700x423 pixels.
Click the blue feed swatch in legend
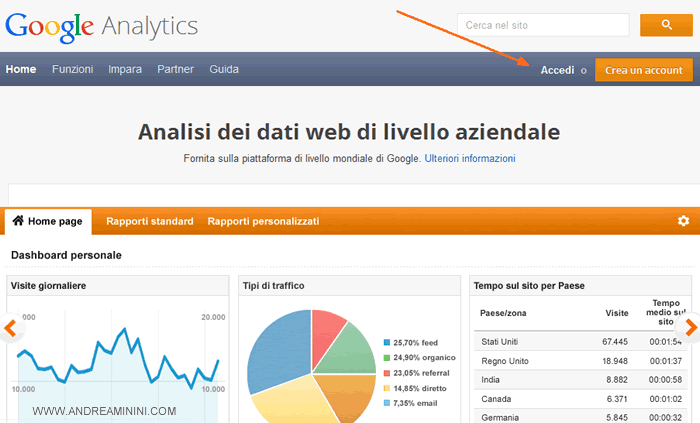(x=387, y=343)
